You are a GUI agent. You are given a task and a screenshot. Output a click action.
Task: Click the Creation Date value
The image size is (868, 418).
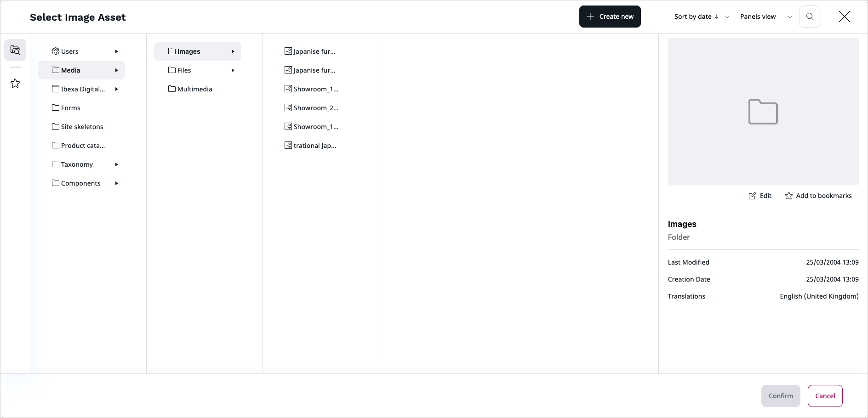pos(832,279)
